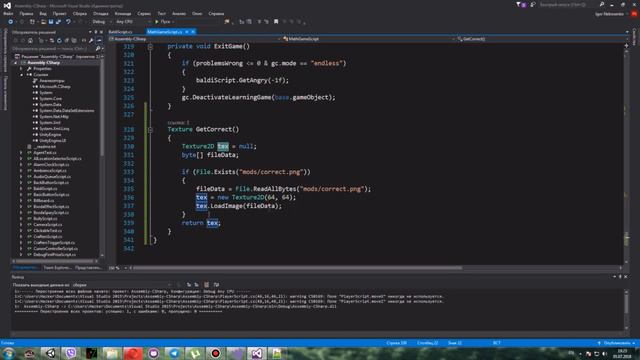
Task: Select UnityEngine.UI reference in Solution Explorer
Action: (x=53, y=140)
